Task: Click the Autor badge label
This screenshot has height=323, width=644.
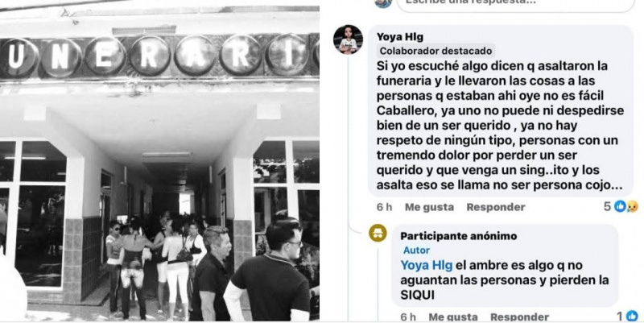Action: (416, 251)
